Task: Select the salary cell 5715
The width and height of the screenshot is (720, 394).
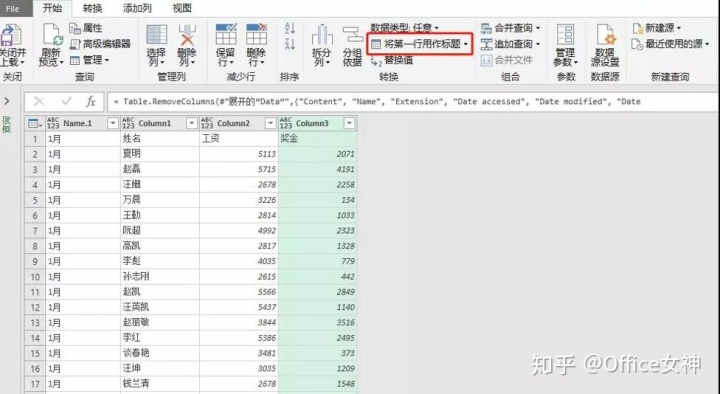Action: 239,169
